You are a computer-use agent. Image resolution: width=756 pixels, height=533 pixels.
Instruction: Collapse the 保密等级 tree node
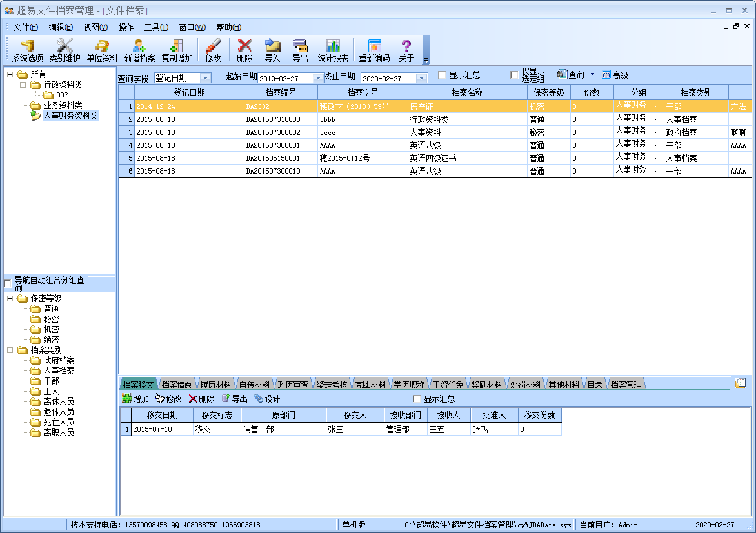pos(10,299)
